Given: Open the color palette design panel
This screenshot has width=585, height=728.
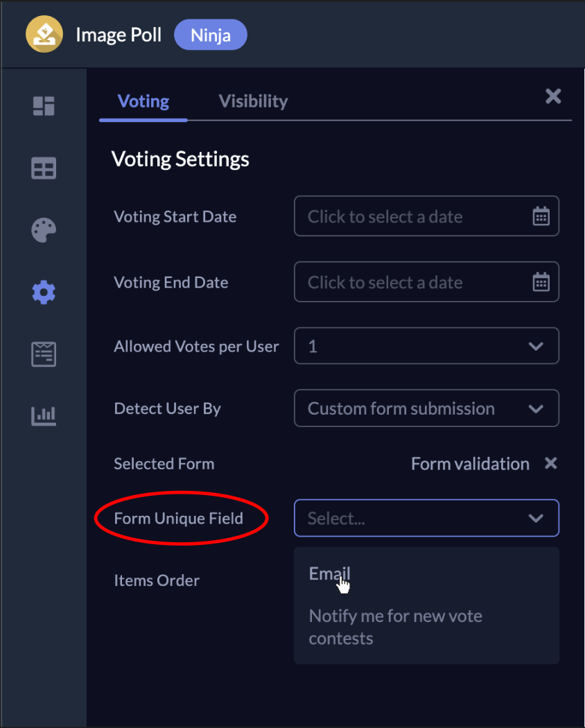Looking at the screenshot, I should point(43,229).
